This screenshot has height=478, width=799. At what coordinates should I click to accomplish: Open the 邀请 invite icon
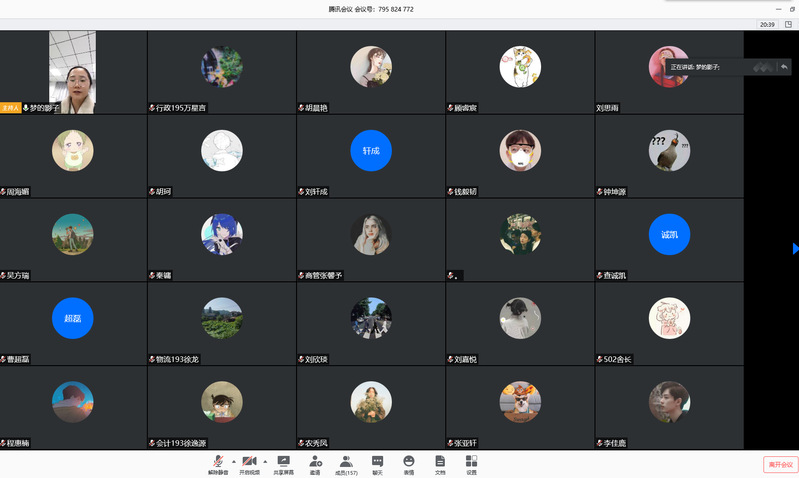(x=315, y=463)
